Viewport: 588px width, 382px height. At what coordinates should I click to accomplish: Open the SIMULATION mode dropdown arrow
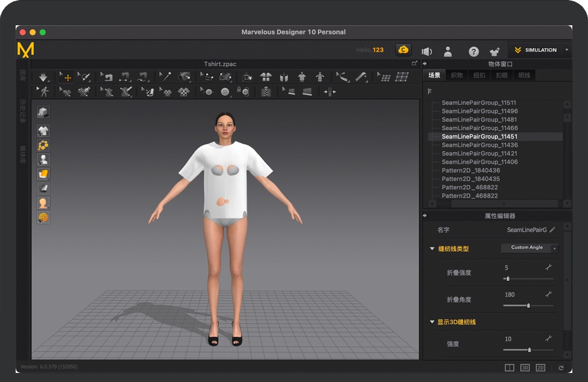pos(566,50)
